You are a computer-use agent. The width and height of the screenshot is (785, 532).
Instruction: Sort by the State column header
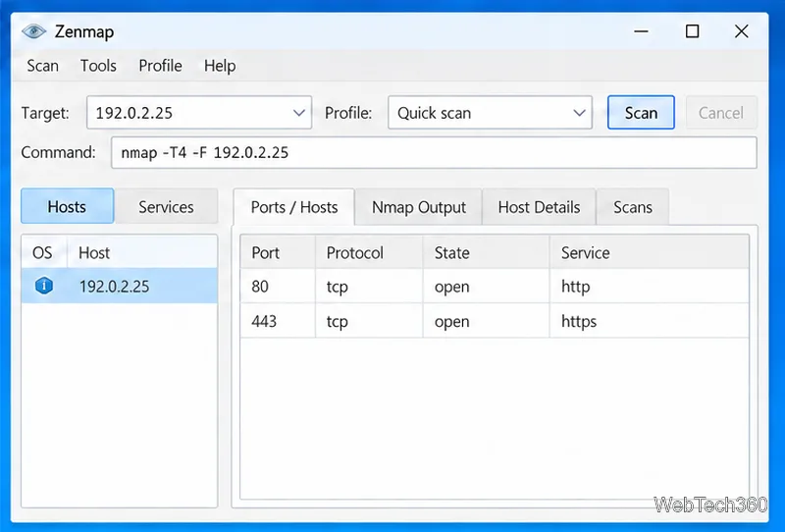tap(486, 252)
